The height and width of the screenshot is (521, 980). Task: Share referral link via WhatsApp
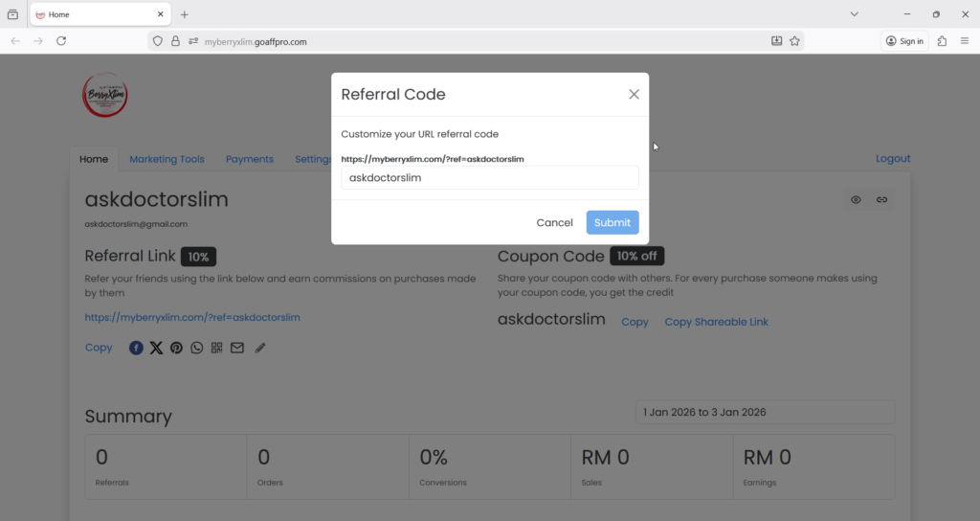click(196, 348)
